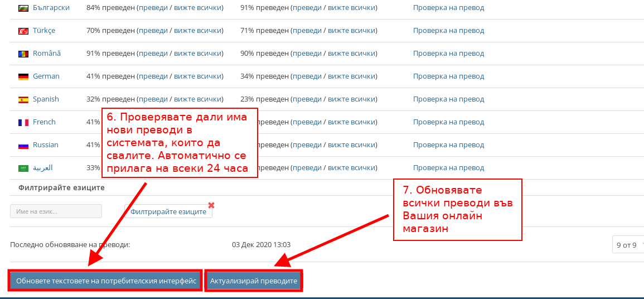The image size is (644, 299).
Task: Open 'Проверка на превод' for Russian
Action: (448, 145)
